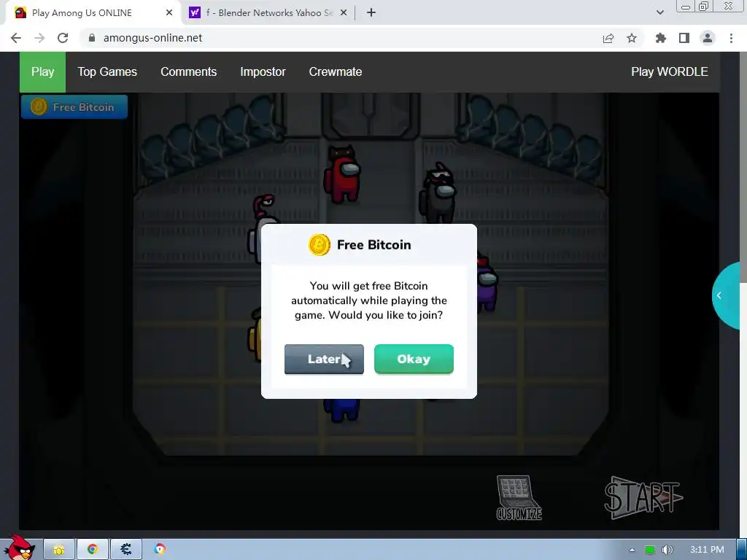Open Chrome's three-dot menu
The image size is (747, 560).
(x=731, y=38)
